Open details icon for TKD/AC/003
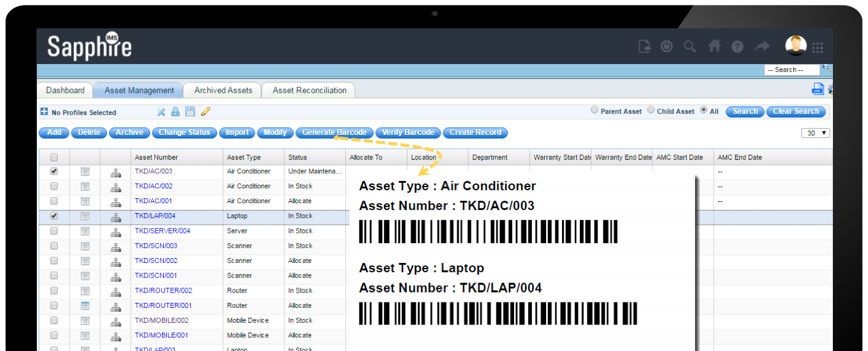Viewport: 868px width, 351px height. click(x=85, y=172)
